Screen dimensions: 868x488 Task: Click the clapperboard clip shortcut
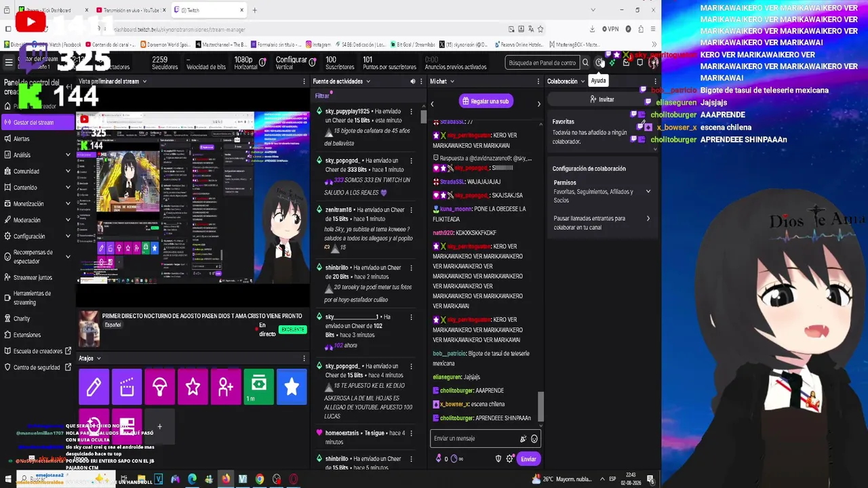(x=127, y=386)
